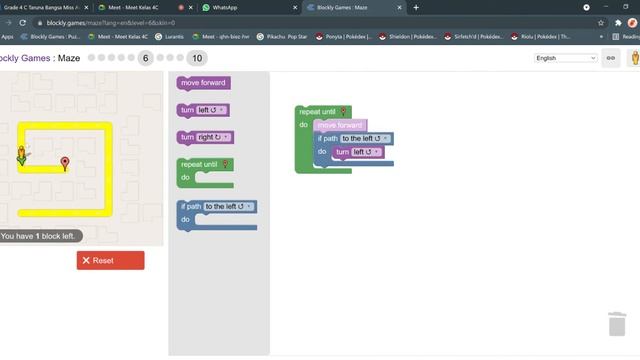The image size is (640, 360).
Task: Open the Meet - qhn-biez-hnr bookmark
Action: (220, 37)
